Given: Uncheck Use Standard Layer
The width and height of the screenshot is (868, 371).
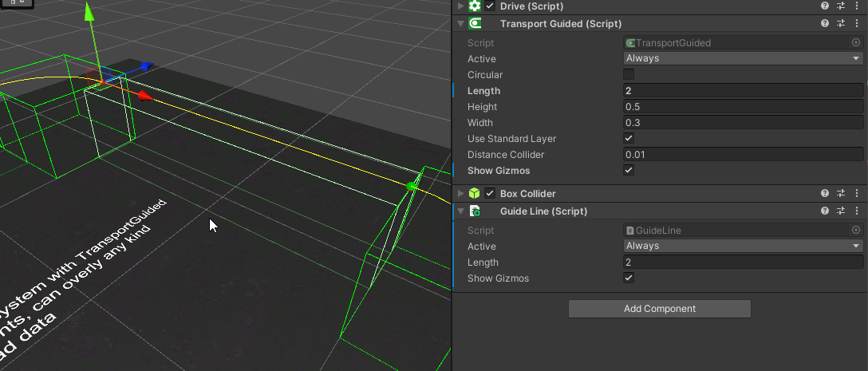Looking at the screenshot, I should click(629, 139).
